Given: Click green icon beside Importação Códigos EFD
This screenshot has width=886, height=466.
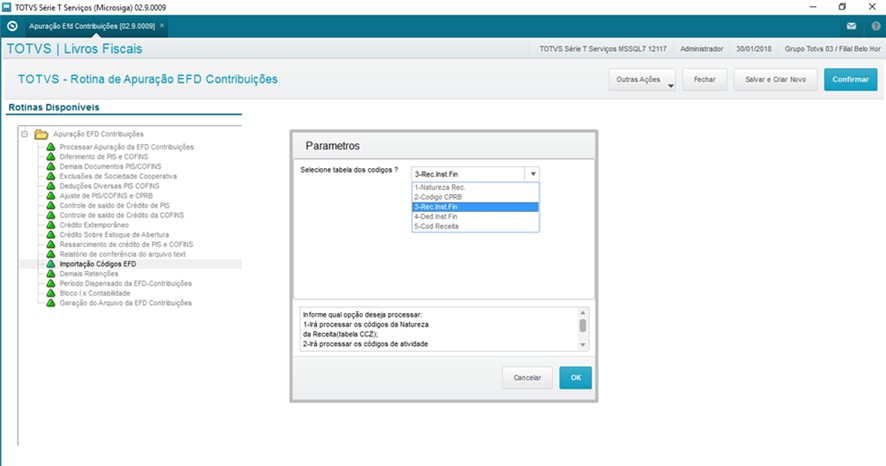Looking at the screenshot, I should point(51,264).
